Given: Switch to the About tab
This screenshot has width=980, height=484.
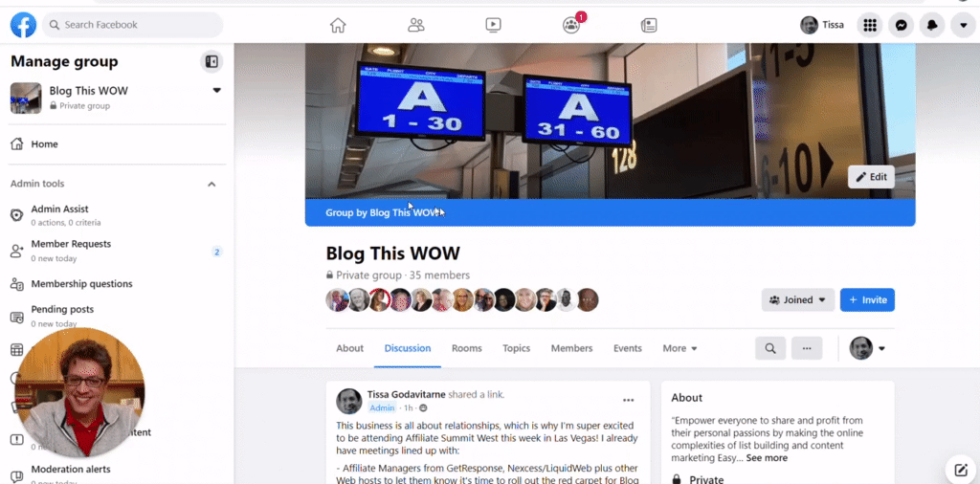Looking at the screenshot, I should tap(349, 348).
